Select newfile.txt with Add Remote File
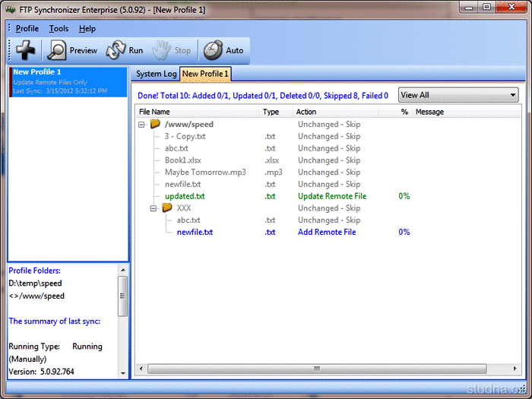Viewport: 532px width, 399px height. point(195,232)
